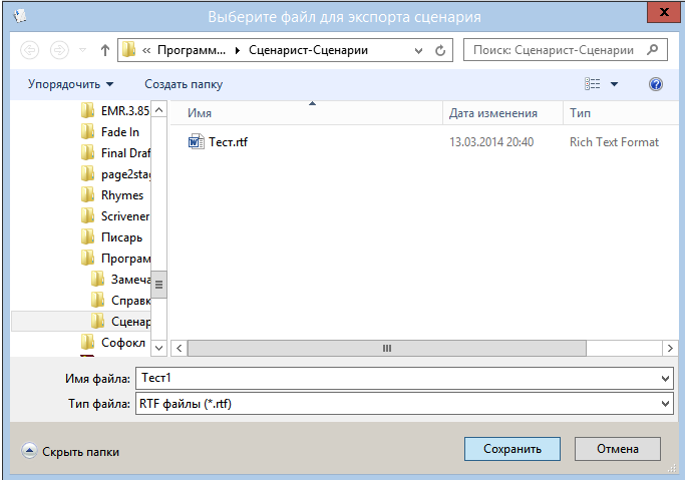The height and width of the screenshot is (480, 685).
Task: Open the recent locations dropdown arrow
Action: point(83,50)
